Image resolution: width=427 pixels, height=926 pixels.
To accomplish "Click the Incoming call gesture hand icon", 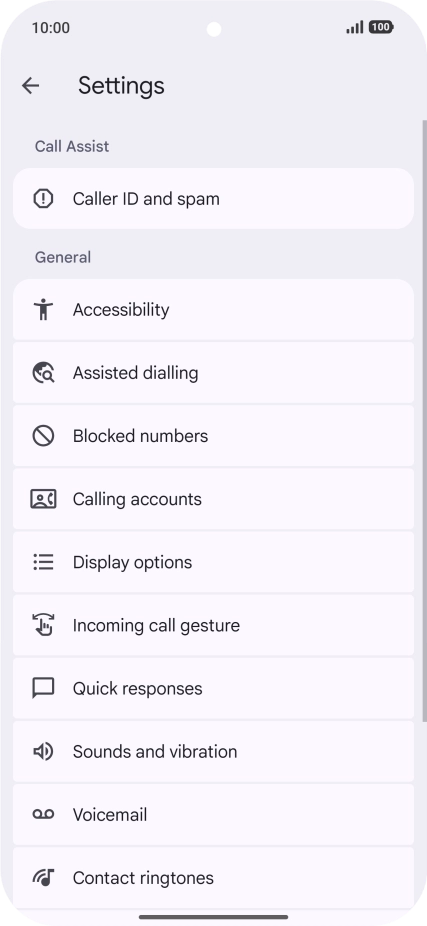I will 43,625.
